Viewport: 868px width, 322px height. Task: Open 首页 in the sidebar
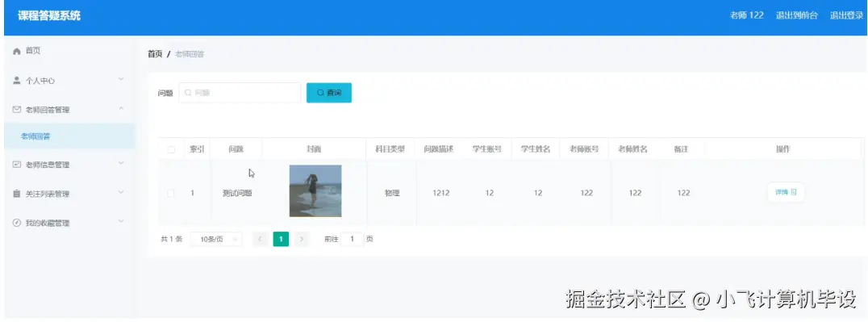tap(69, 51)
